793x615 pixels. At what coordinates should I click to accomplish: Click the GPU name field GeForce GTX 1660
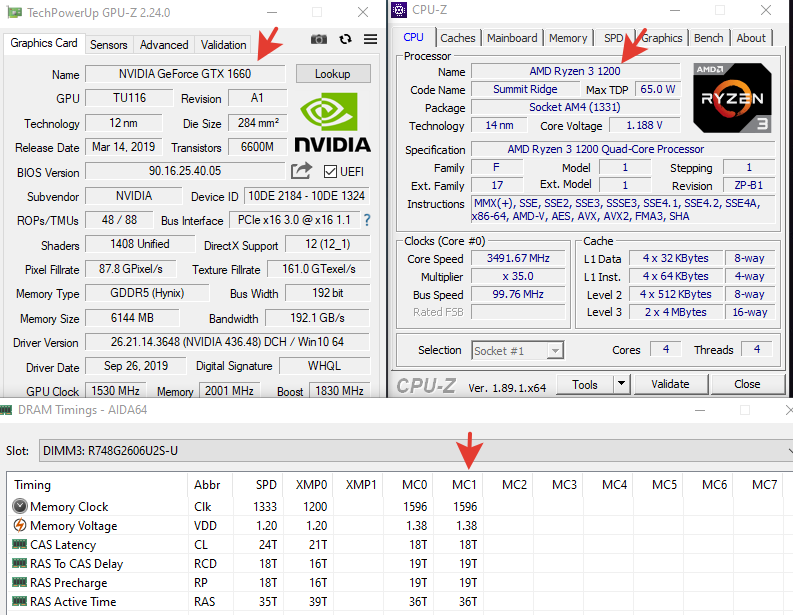click(x=185, y=74)
